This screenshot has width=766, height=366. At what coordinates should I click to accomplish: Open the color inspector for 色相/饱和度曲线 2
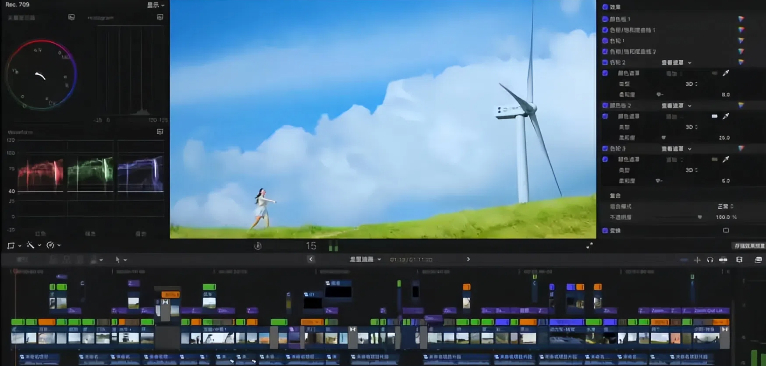741,51
